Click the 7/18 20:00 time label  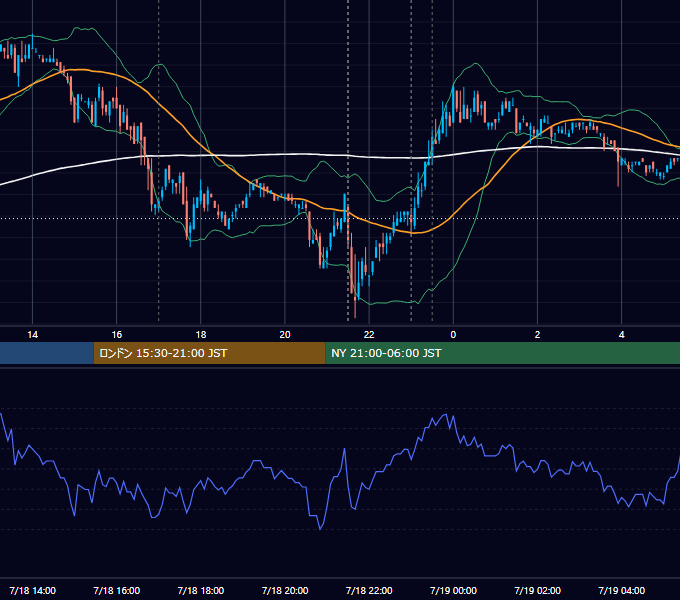click(285, 590)
